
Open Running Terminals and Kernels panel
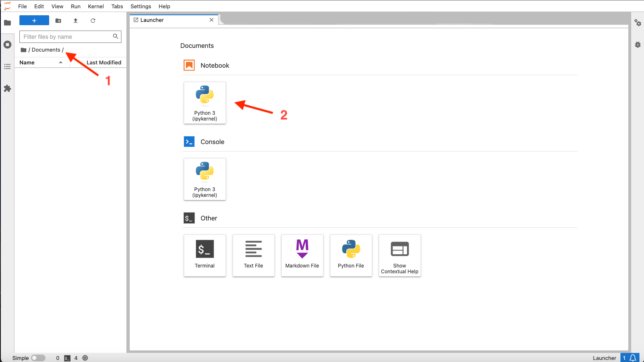[7, 45]
